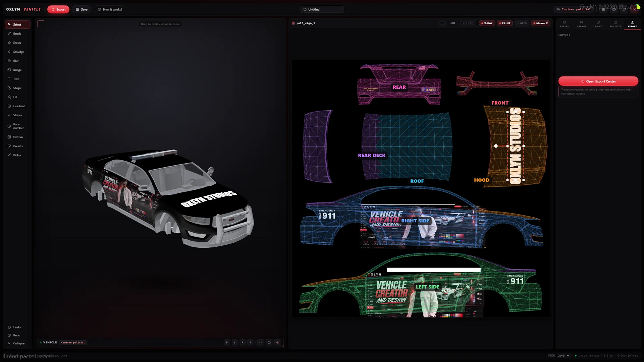This screenshot has height=362, width=644.
Task: Fit UV view to screen
Action: click(x=472, y=23)
